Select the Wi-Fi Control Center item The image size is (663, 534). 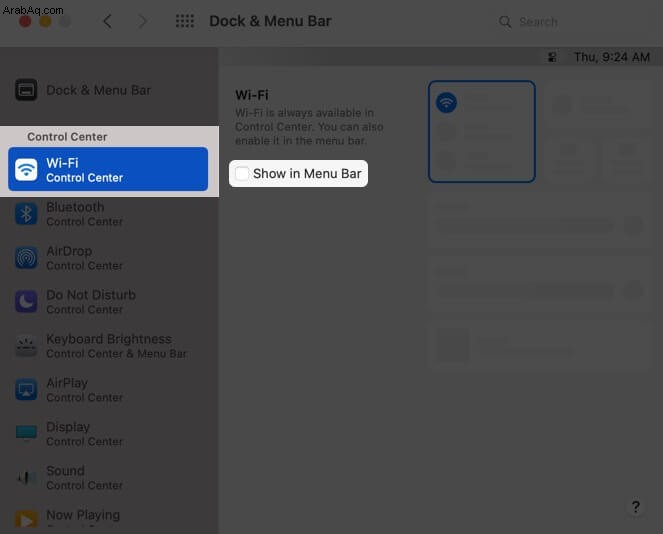click(108, 169)
